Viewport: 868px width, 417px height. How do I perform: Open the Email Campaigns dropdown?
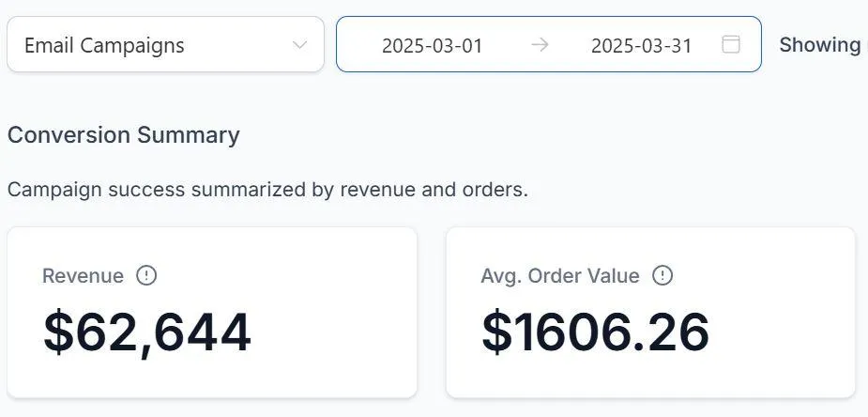165,44
